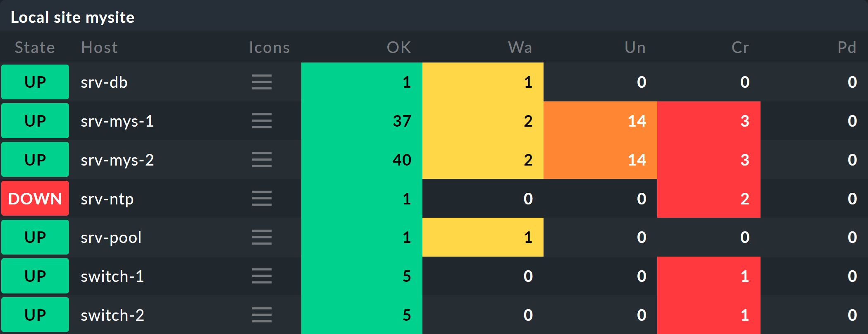The image size is (868, 334).
Task: Open the action menu icon for srv-mys-2
Action: 262,160
